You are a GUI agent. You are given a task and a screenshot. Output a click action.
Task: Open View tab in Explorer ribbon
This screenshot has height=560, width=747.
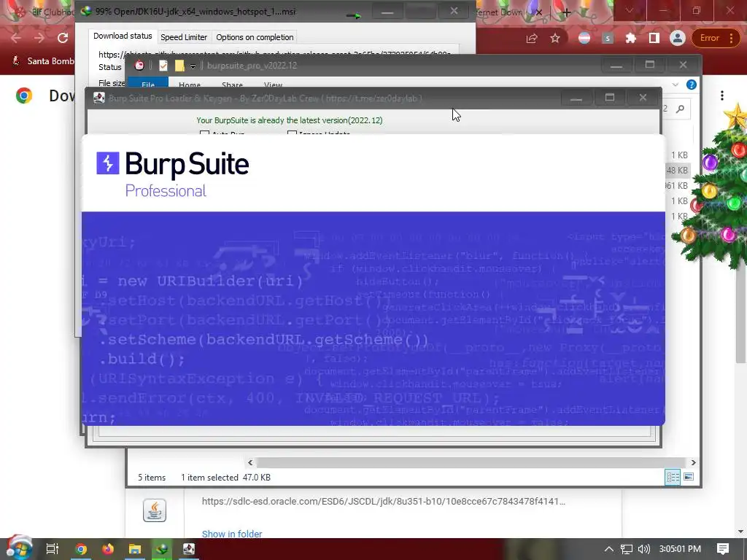pyautogui.click(x=273, y=85)
